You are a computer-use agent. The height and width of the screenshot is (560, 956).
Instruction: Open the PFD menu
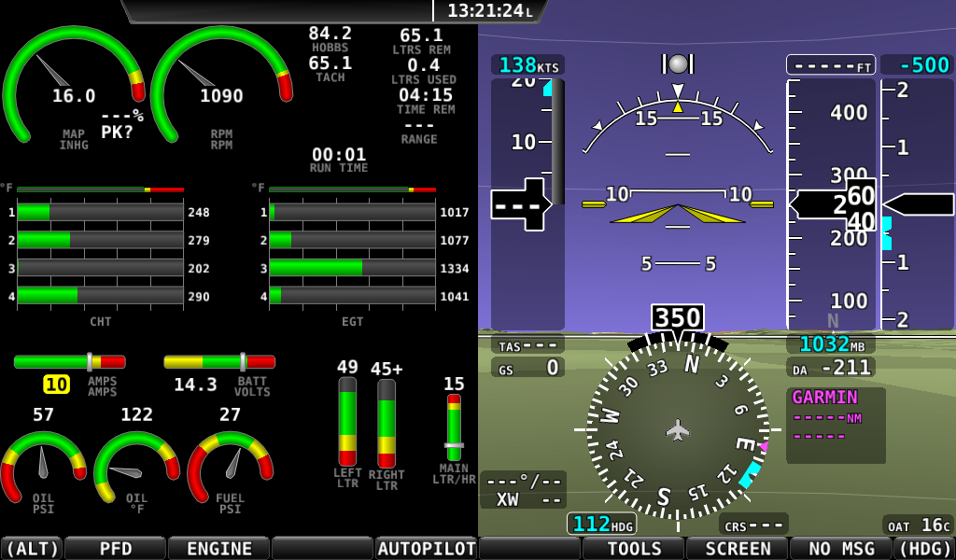pos(115,548)
